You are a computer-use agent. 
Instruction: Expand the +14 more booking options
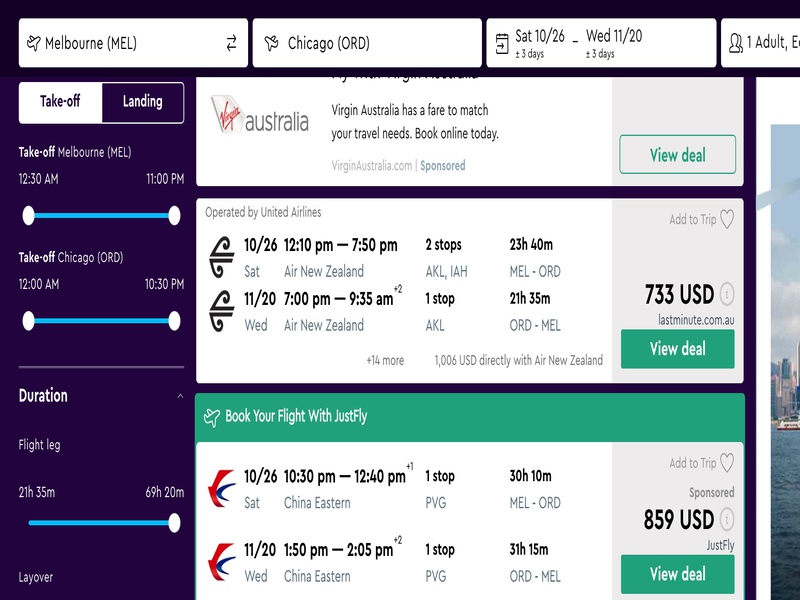tap(385, 361)
